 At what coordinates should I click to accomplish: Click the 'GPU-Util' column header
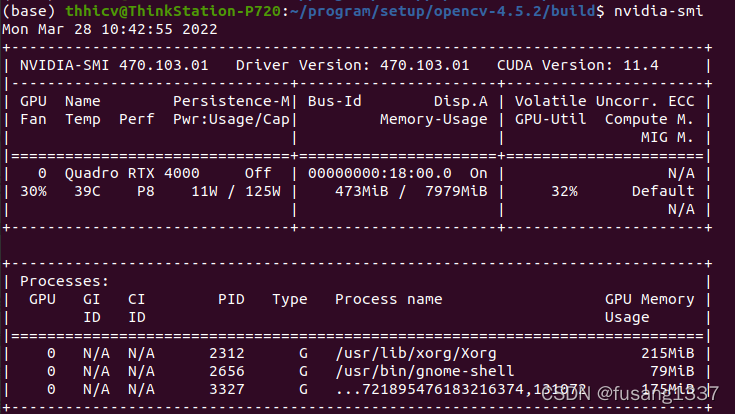pos(550,120)
